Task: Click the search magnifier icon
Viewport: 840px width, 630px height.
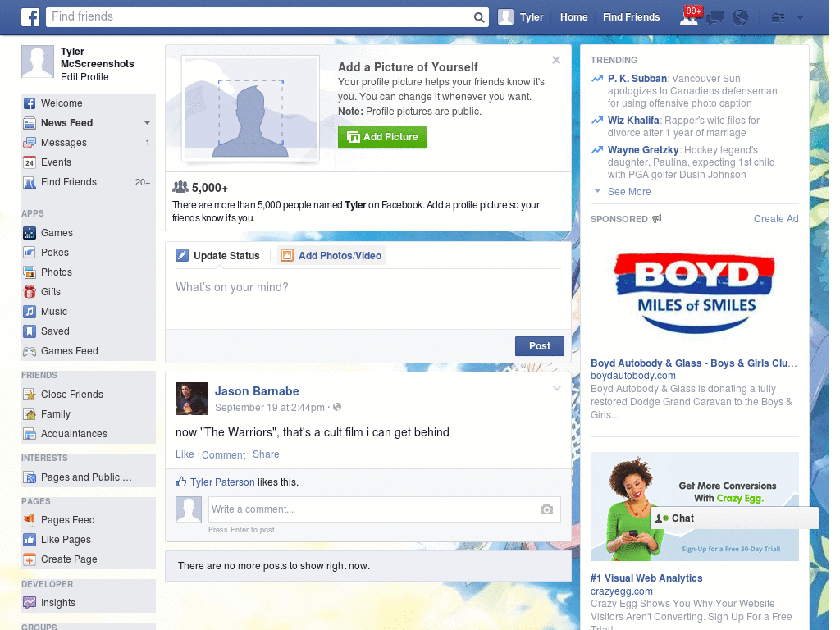Action: [479, 17]
